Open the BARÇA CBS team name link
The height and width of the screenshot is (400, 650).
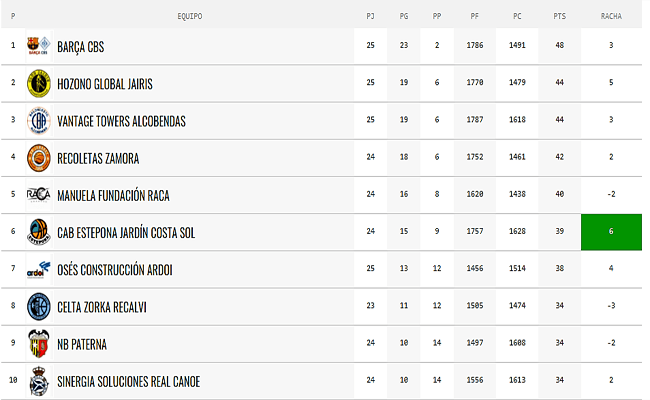click(81, 46)
